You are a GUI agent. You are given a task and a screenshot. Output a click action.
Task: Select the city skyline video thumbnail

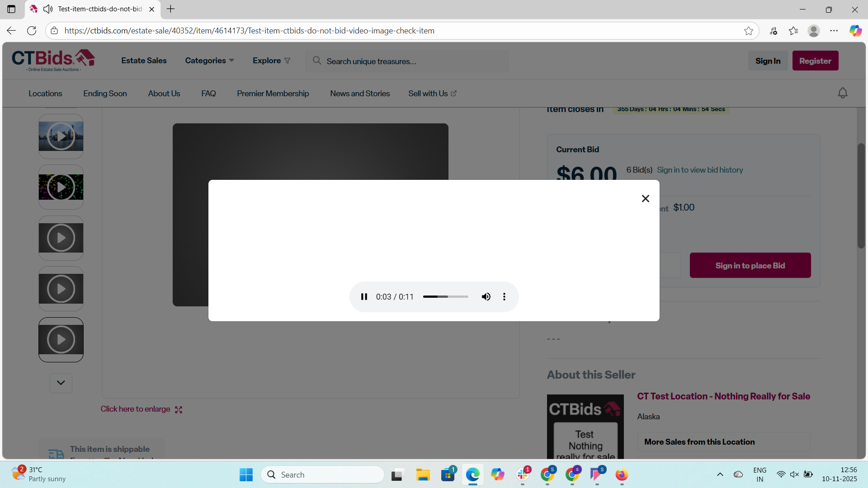click(61, 136)
